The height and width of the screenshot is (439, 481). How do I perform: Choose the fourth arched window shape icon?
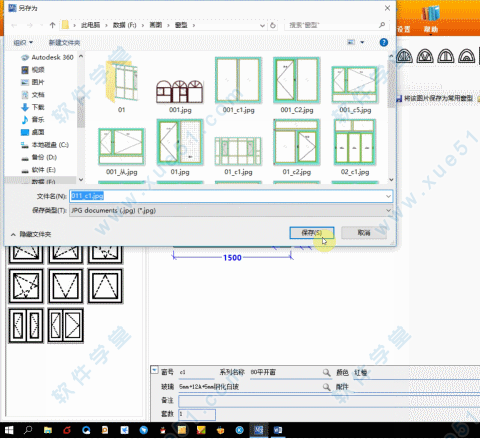[466, 56]
